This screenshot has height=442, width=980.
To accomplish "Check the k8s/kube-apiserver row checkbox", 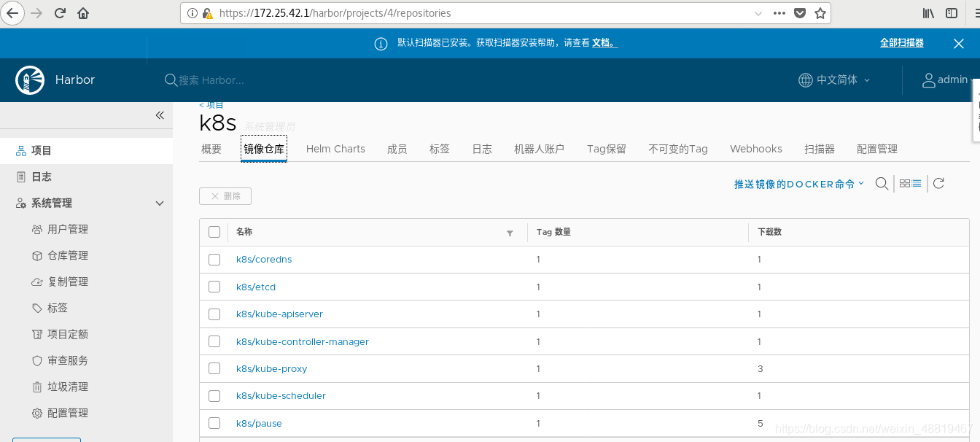I will point(214,314).
